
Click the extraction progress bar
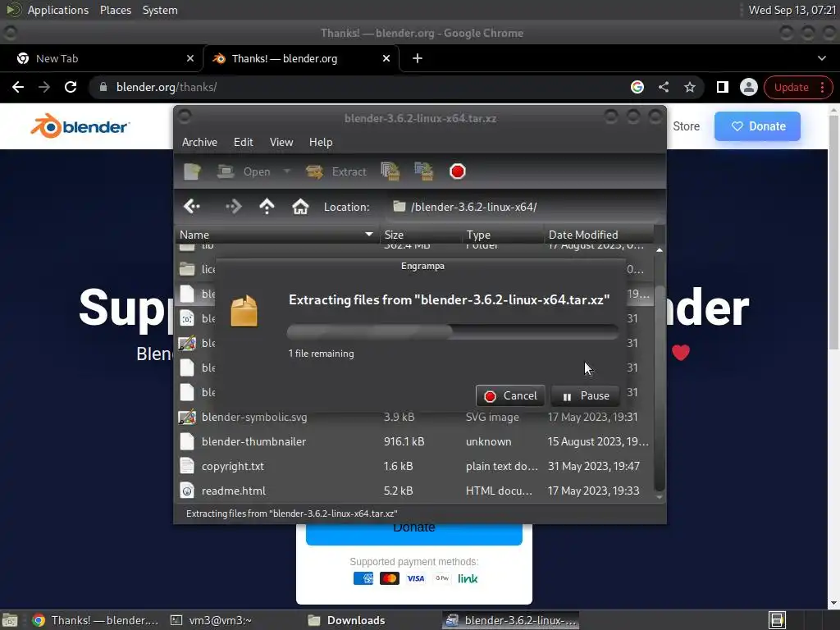[453, 331]
